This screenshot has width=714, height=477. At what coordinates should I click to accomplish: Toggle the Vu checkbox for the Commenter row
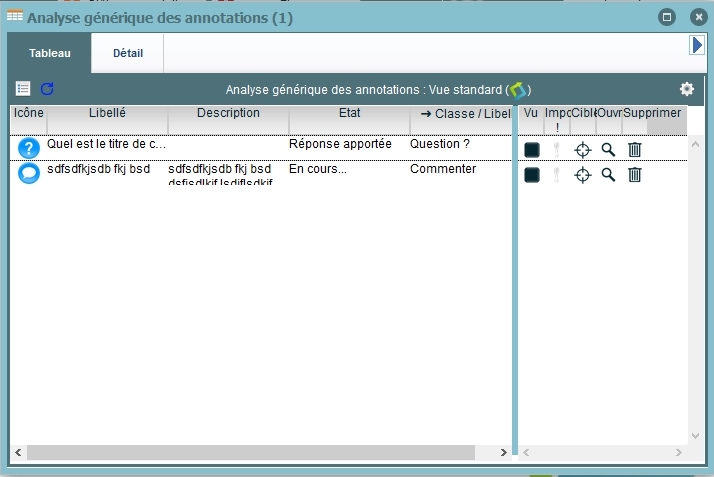532,175
